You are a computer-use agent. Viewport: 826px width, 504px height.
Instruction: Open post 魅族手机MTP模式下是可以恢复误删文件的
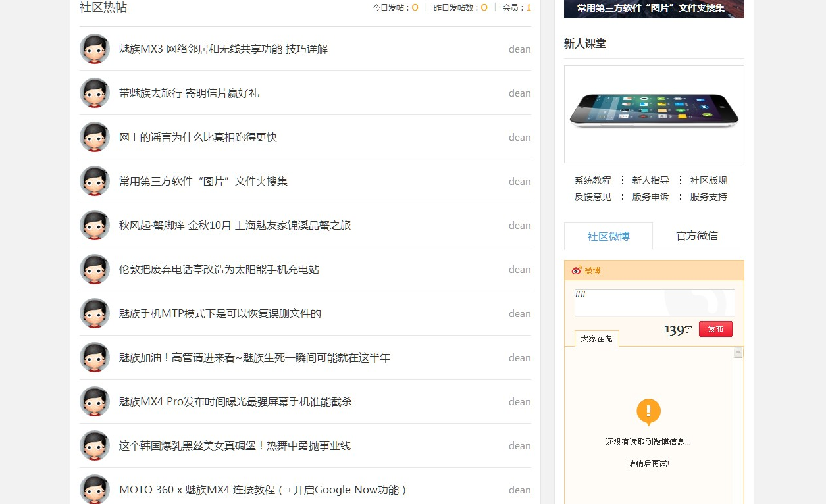coord(220,313)
